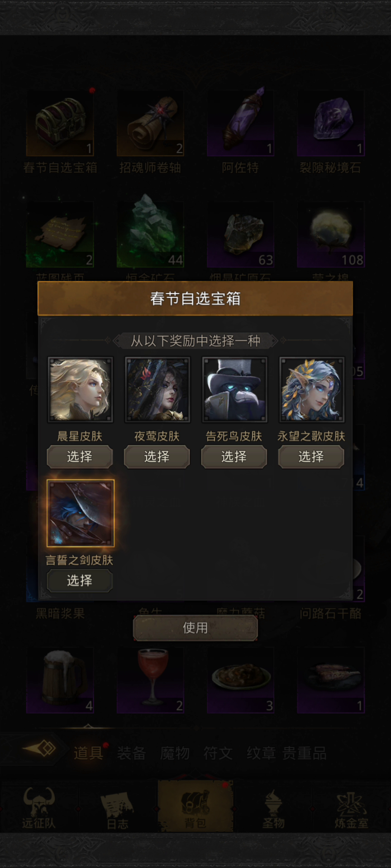Viewport: 391px width, 868px height.
Task: Click 选择 button under 言誓之剑皮肤
Action: pyautogui.click(x=80, y=580)
